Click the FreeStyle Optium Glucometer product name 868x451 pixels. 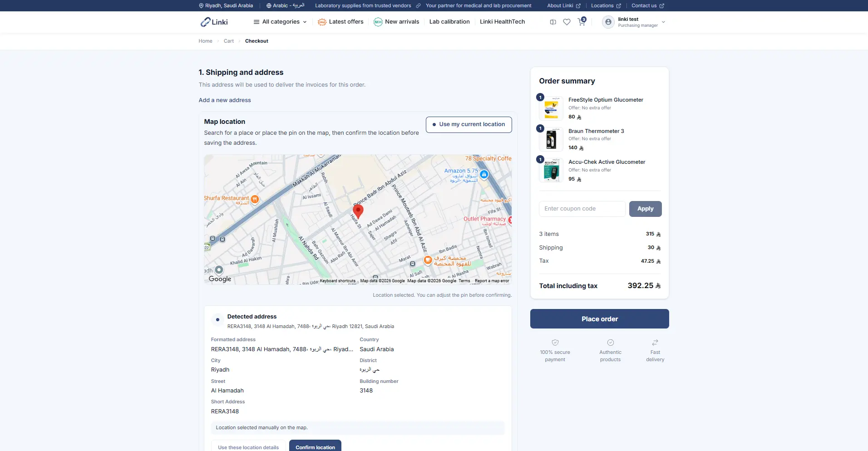point(606,100)
